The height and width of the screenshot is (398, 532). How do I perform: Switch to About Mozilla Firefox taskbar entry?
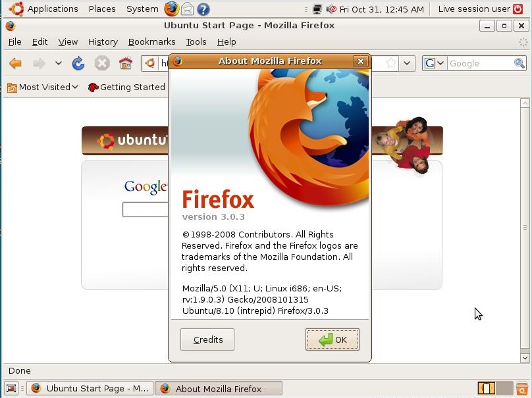[219, 388]
